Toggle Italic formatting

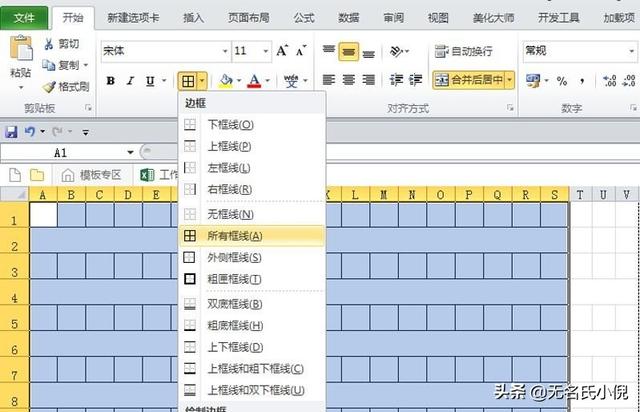pos(131,81)
